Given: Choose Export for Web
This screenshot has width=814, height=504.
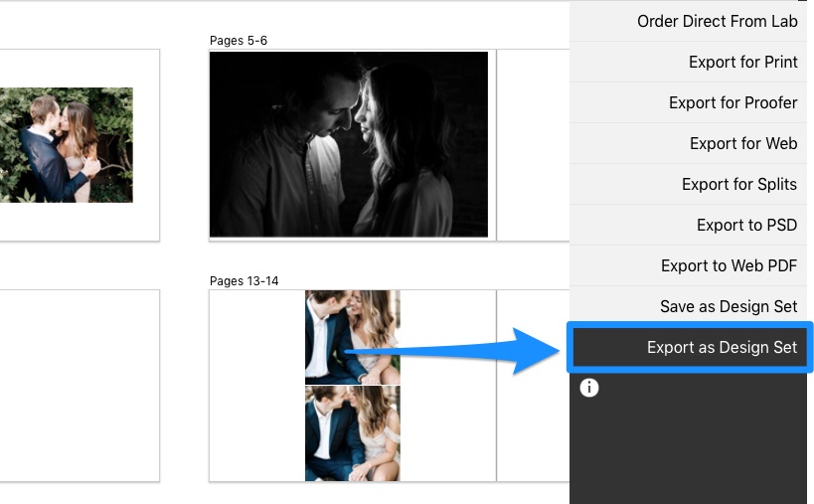Looking at the screenshot, I should [688, 143].
